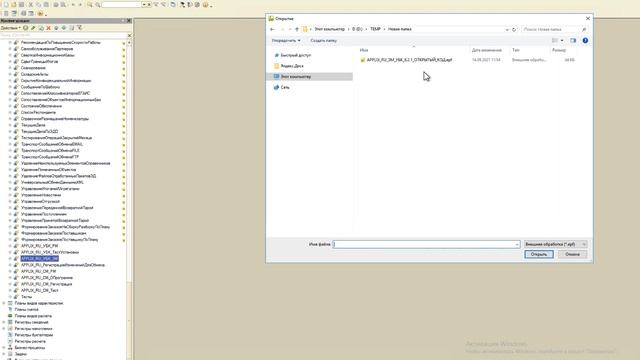
Task: Go up one folder level in dialog
Action: (297, 29)
